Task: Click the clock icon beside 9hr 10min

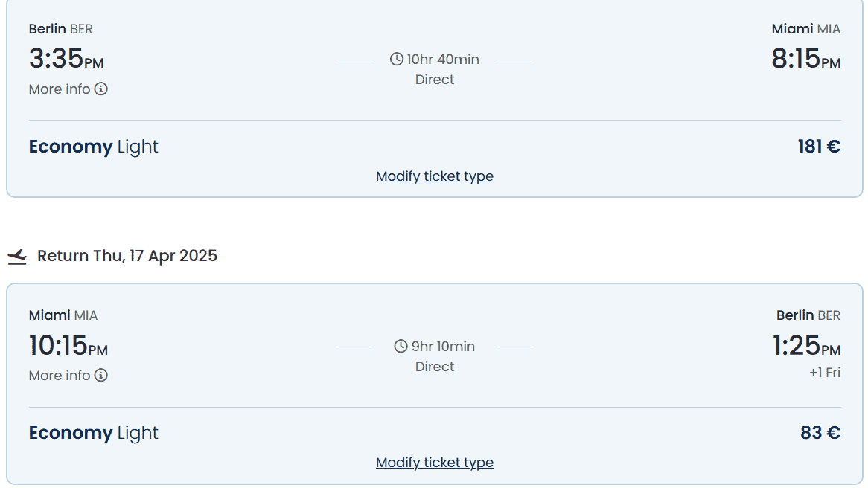Action: tap(401, 347)
